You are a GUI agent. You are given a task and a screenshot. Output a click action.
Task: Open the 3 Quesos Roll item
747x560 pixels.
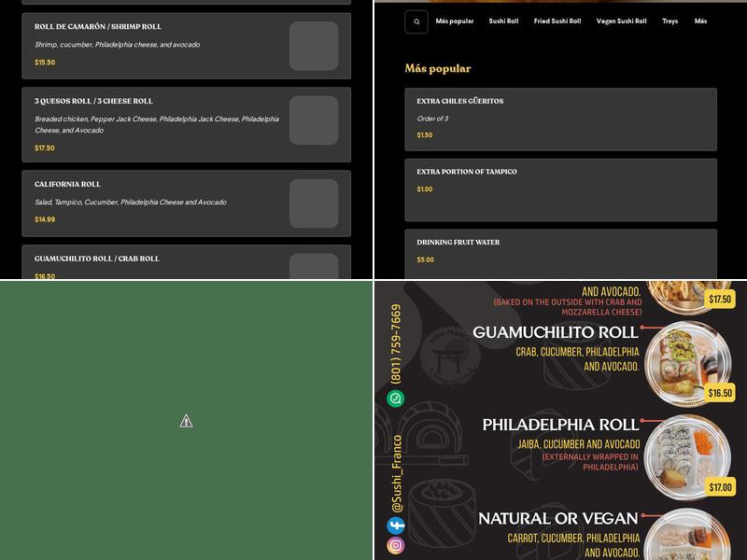tap(186, 124)
